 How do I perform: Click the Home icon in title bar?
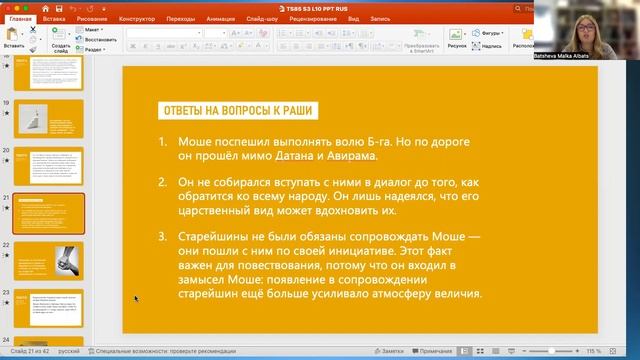click(45, 9)
